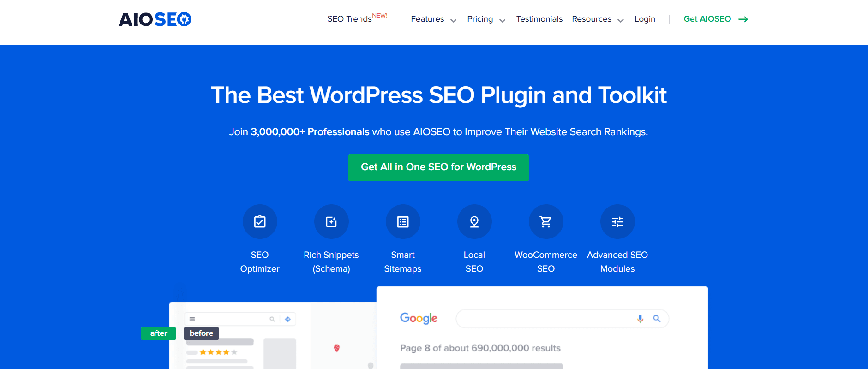The height and width of the screenshot is (369, 868).
Task: Click the Page 8 of about 690,000,000 results text
Action: tap(480, 348)
